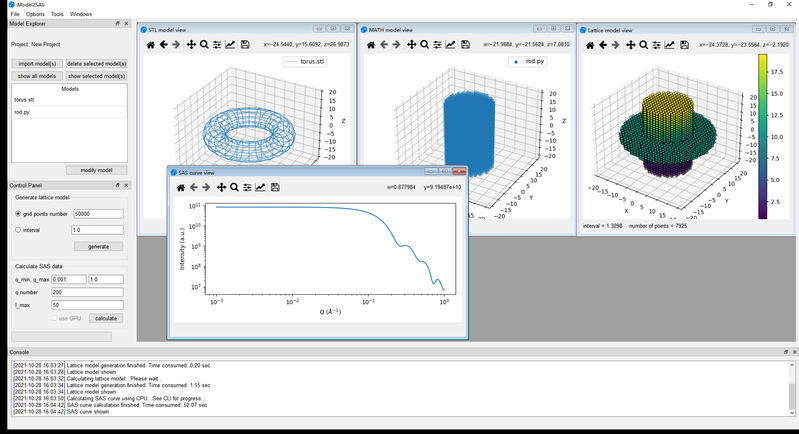The width and height of the screenshot is (799, 434).
Task: Activate zoom magnifier in MATH model view
Action: coord(425,45)
